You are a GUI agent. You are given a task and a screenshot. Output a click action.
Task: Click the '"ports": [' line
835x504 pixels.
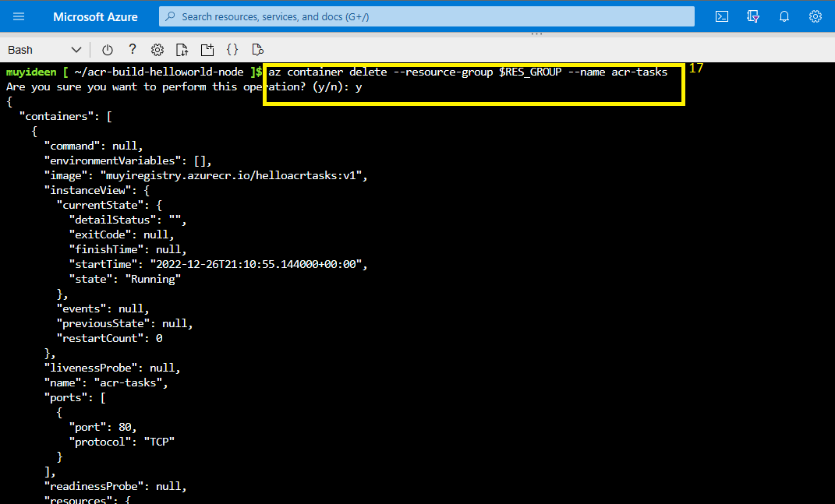pyautogui.click(x=75, y=397)
